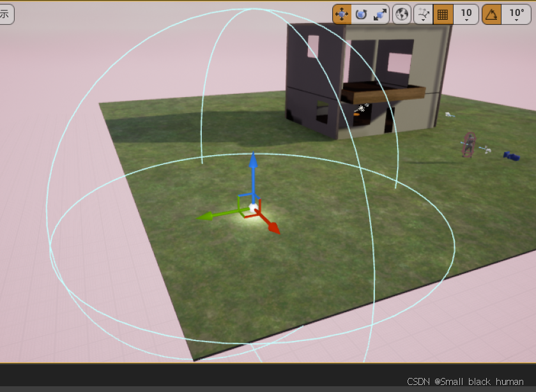Select the light icon inside the house
Viewport: 536px width, 392px height.
pyautogui.click(x=361, y=109)
